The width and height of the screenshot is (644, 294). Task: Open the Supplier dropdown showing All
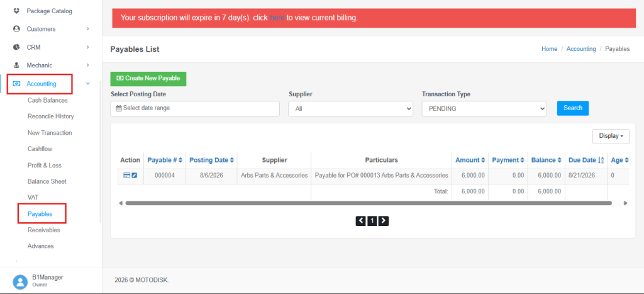pos(351,109)
